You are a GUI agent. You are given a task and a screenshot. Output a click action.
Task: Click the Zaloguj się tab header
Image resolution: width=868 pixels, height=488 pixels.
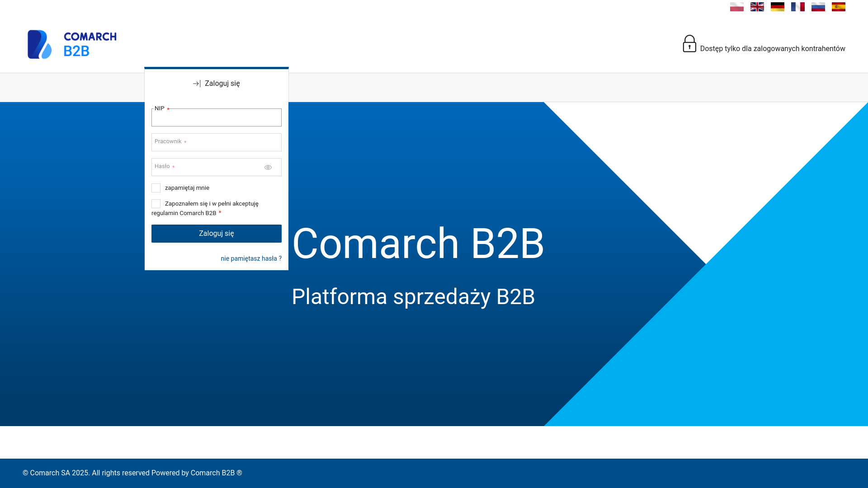(217, 84)
